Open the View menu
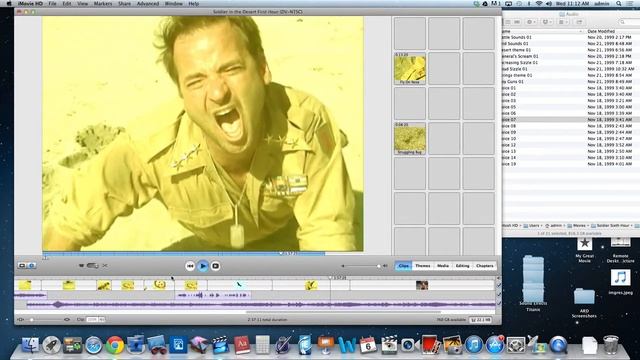 (82, 4)
